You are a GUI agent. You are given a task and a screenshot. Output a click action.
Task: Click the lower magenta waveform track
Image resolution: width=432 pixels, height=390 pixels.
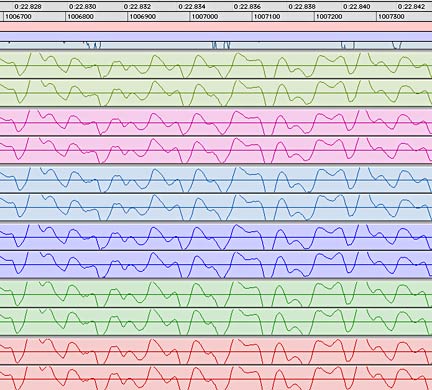pyautogui.click(x=216, y=150)
